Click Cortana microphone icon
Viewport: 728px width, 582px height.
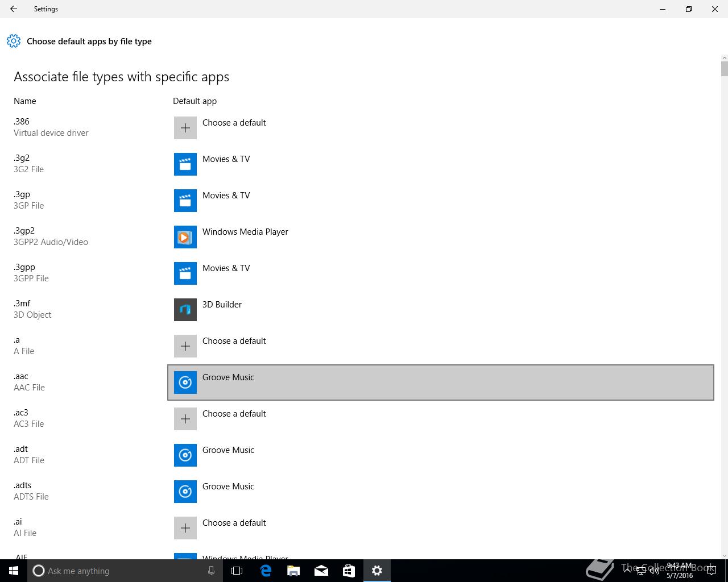tap(211, 571)
